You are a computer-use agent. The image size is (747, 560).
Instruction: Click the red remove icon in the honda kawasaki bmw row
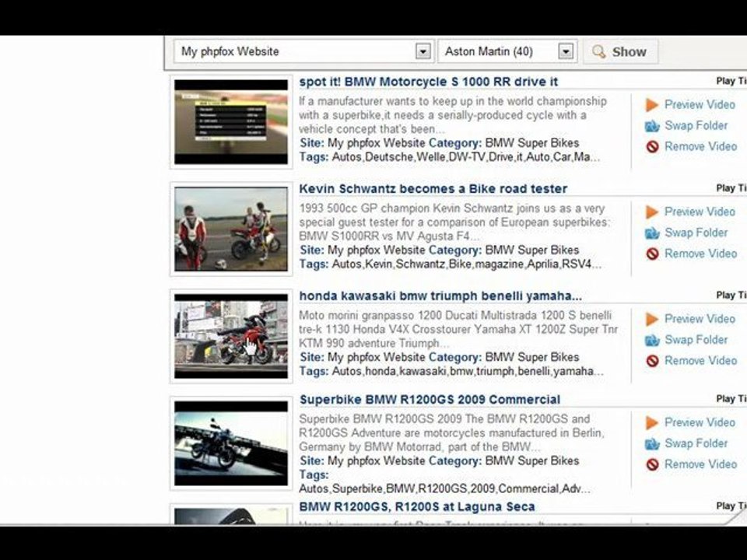coord(652,361)
